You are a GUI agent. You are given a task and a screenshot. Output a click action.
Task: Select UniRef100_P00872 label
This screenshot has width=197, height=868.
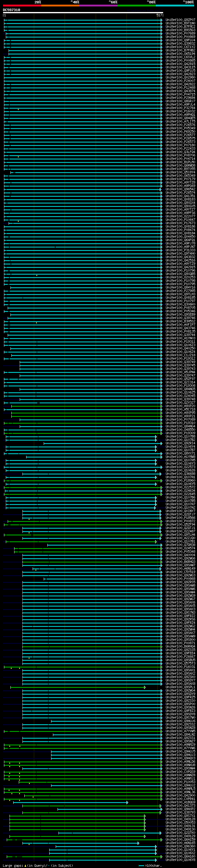(x=180, y=521)
